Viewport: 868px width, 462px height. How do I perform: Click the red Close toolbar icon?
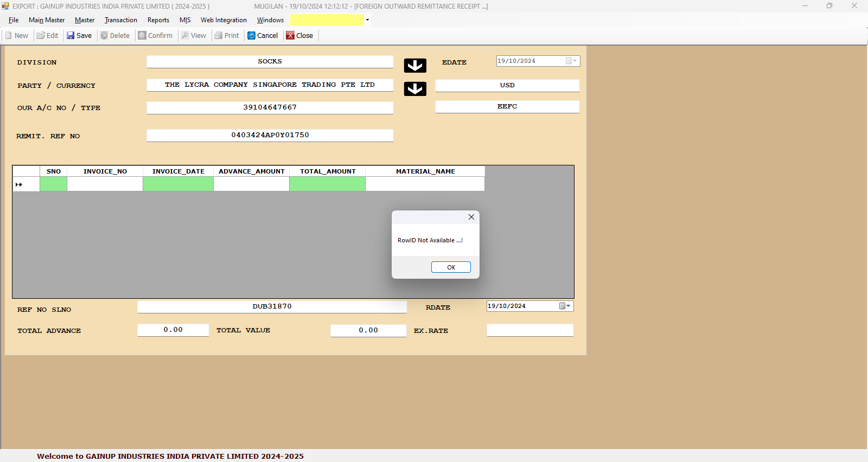[x=290, y=36]
